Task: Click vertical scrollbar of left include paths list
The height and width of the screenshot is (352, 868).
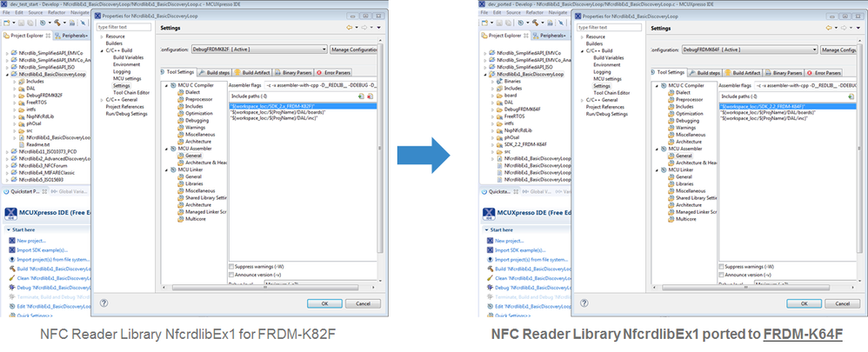Action: coord(378,149)
